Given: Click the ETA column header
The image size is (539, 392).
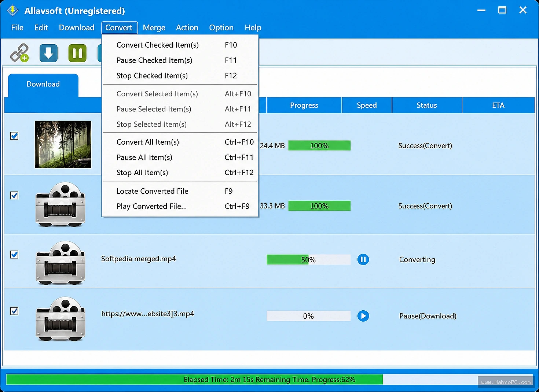Looking at the screenshot, I should tap(498, 105).
